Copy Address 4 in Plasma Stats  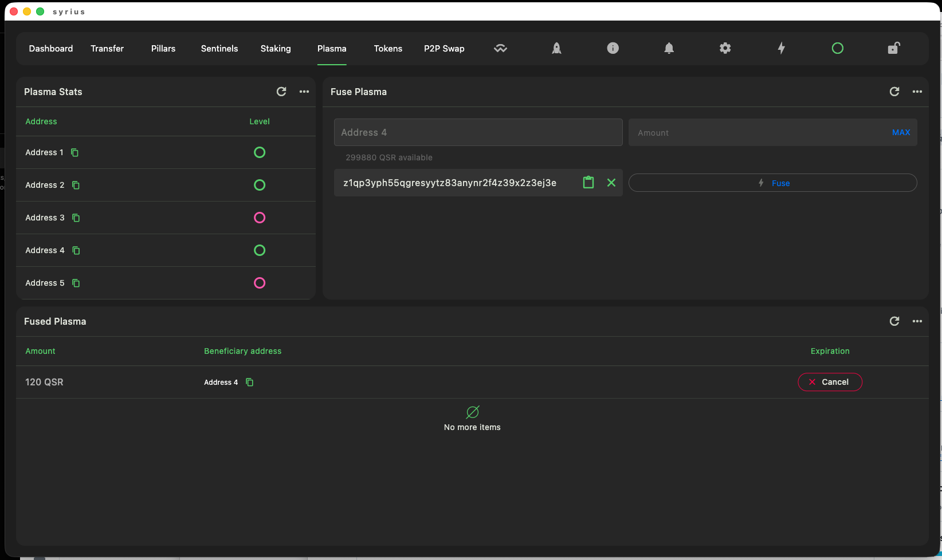(x=76, y=250)
